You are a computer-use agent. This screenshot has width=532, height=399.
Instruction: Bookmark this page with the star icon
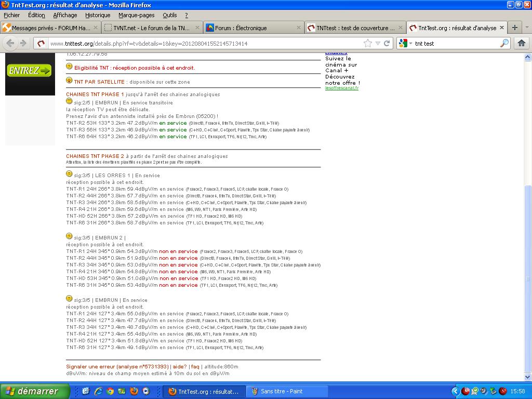pyautogui.click(x=367, y=44)
